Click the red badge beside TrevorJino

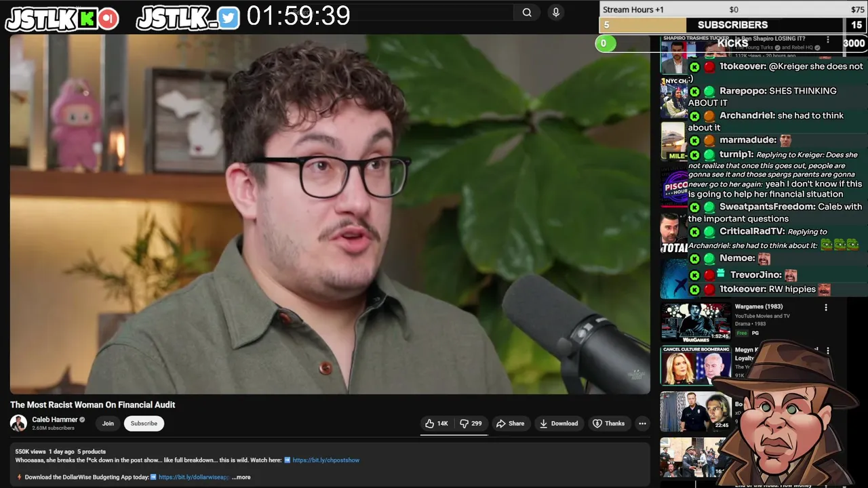pos(709,275)
